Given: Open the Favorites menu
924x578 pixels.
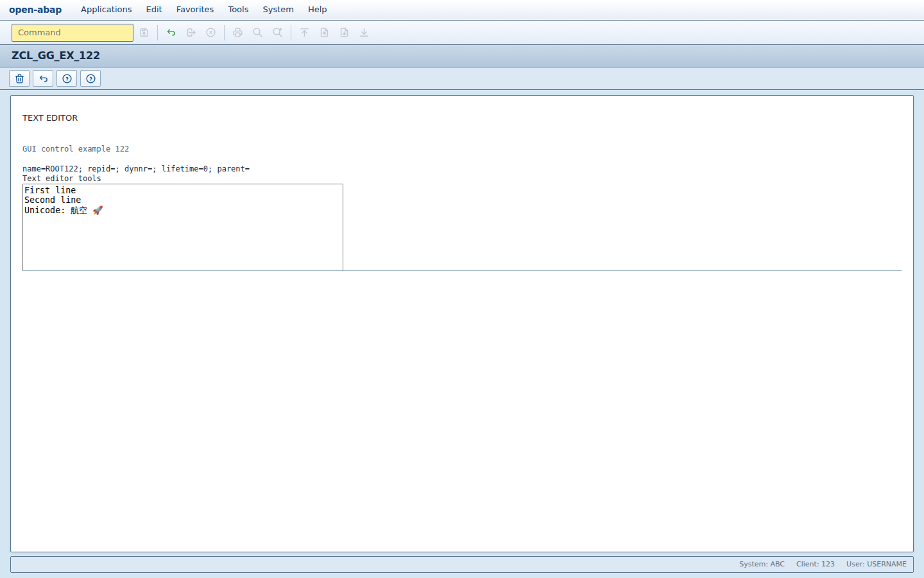Looking at the screenshot, I should coord(195,10).
